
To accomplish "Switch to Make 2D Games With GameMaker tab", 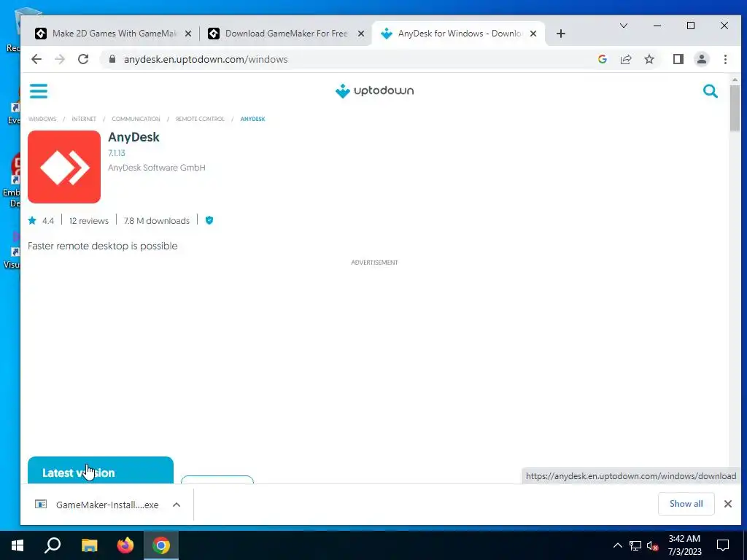I will (x=114, y=34).
